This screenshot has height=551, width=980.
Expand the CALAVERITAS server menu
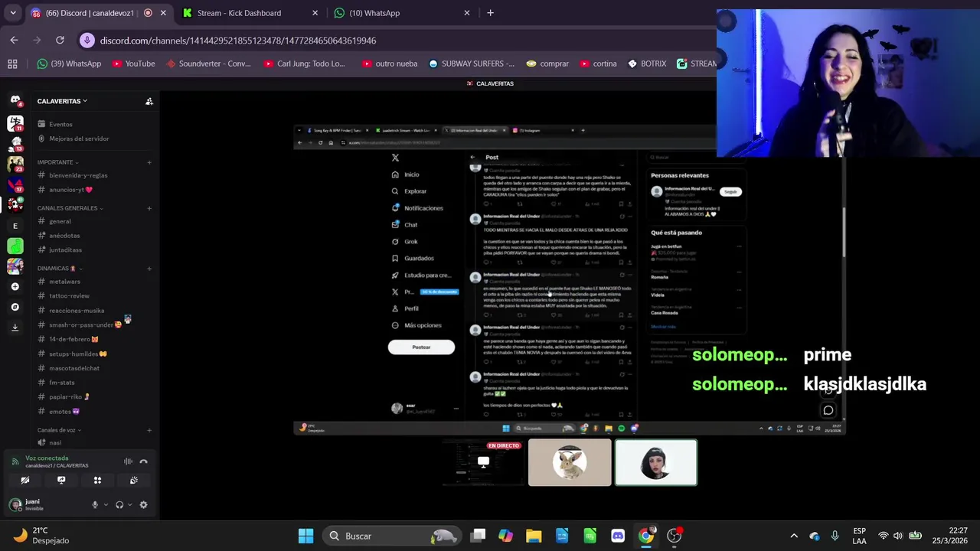click(62, 101)
